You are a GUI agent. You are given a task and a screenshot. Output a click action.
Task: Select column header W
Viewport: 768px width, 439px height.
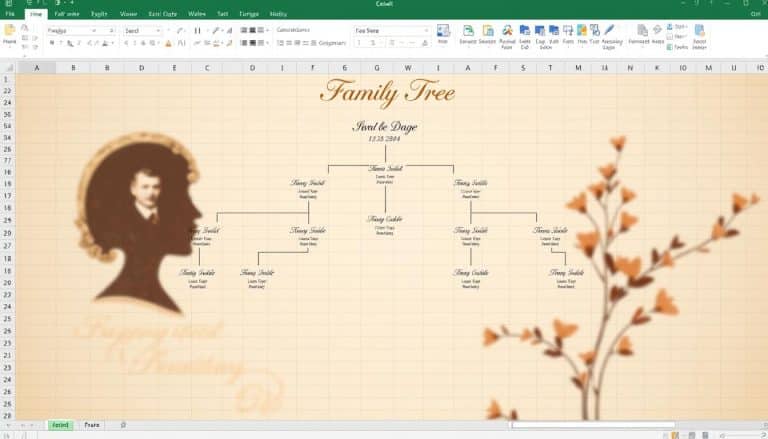tap(408, 68)
